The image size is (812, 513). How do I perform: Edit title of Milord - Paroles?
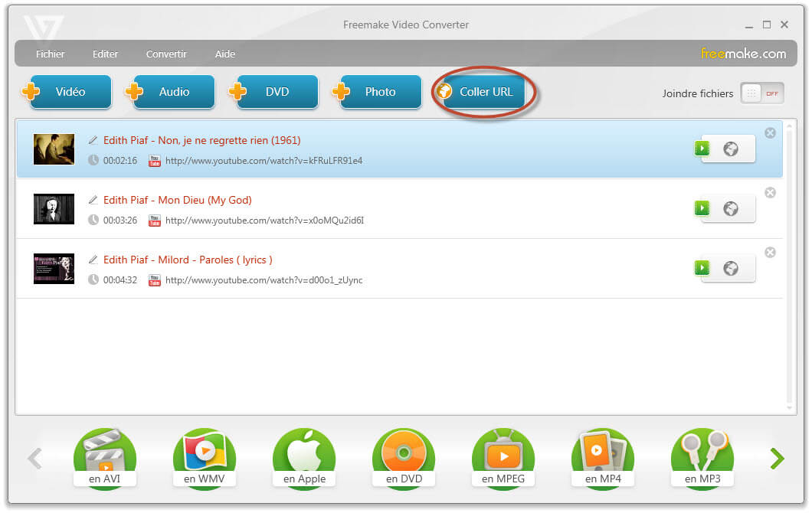pos(93,260)
